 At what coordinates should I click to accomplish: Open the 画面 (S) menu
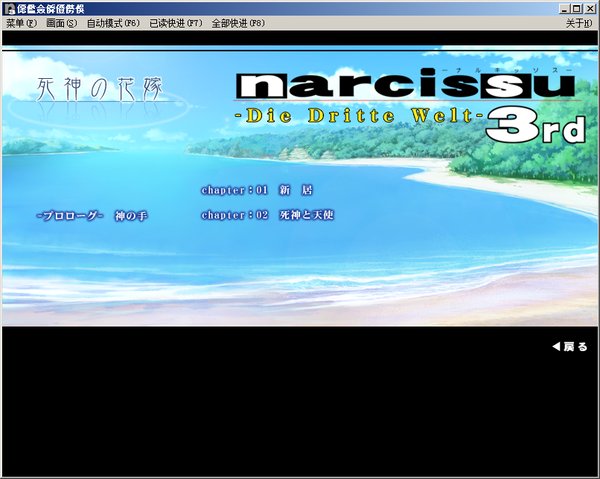click(x=61, y=23)
